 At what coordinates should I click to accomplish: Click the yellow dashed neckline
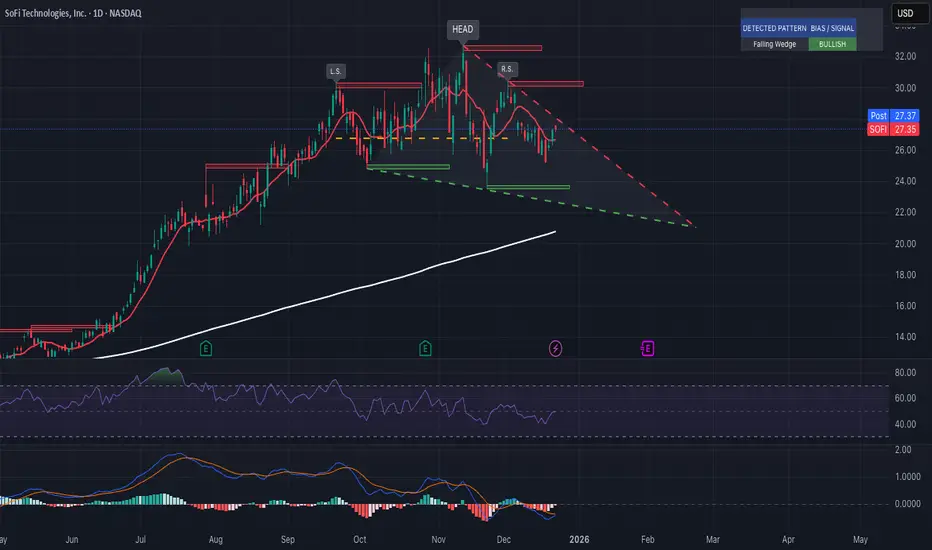tap(422, 138)
